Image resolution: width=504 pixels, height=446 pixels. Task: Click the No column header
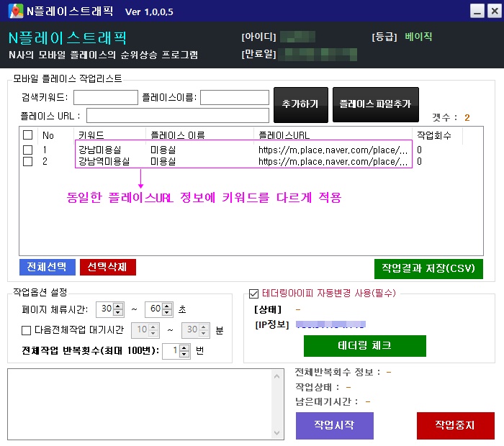click(x=48, y=135)
